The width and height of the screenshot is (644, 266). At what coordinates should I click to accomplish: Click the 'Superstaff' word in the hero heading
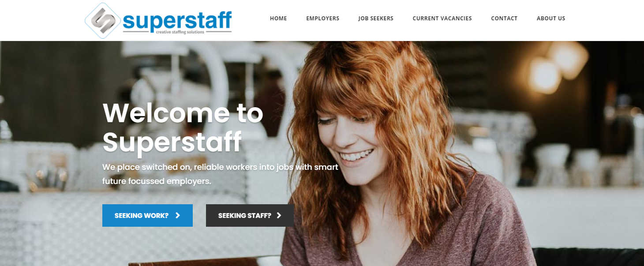172,142
